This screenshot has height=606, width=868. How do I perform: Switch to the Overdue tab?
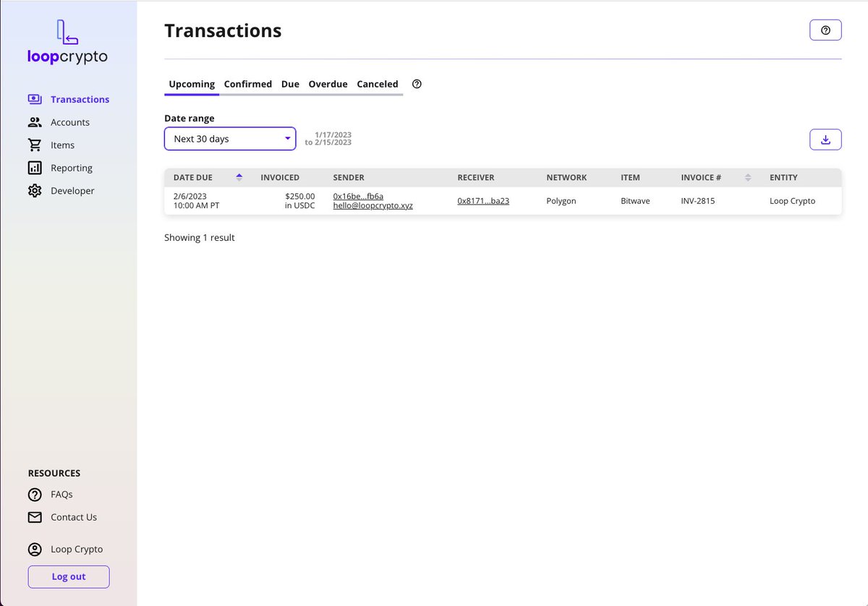point(328,84)
